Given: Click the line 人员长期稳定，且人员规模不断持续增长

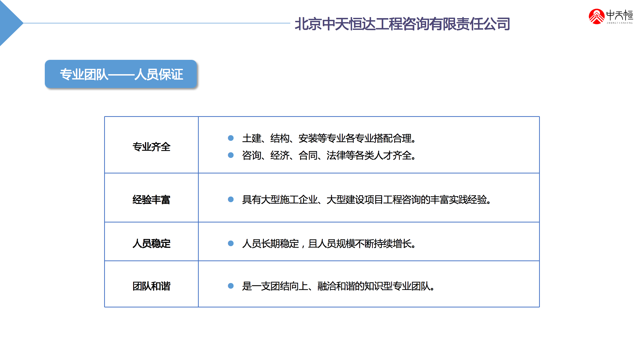Looking at the screenshot, I should coord(329,244).
